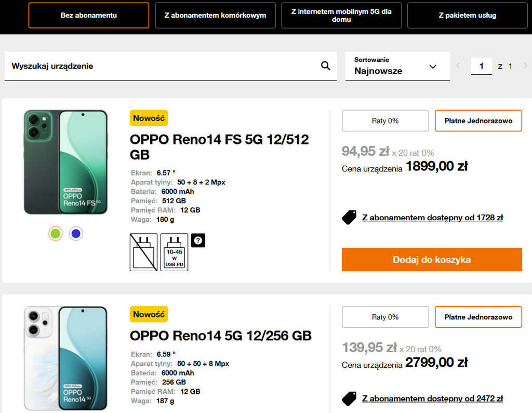Screen dimensions: 532x413
Task: Select the Z internetem mobilnym 5G dla domu tab
Action: tap(341, 15)
